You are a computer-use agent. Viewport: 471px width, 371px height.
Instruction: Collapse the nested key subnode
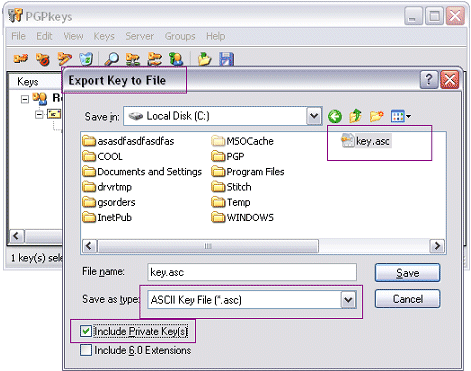(x=39, y=114)
